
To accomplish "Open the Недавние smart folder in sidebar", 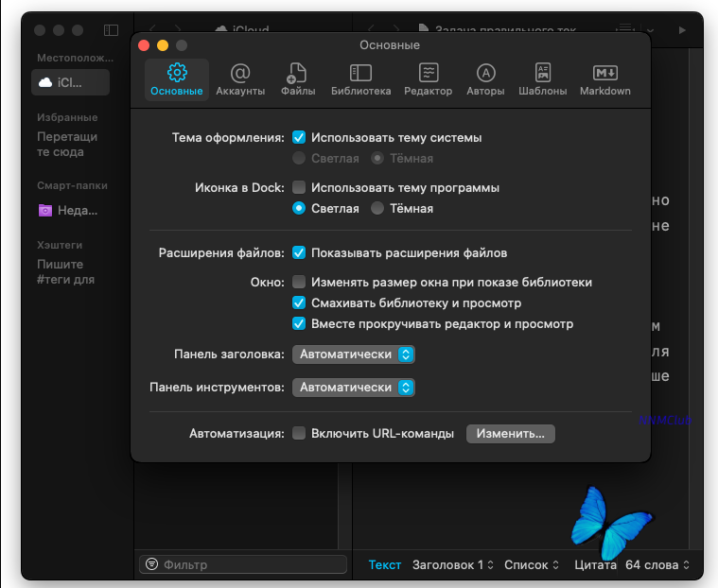I will (69, 211).
